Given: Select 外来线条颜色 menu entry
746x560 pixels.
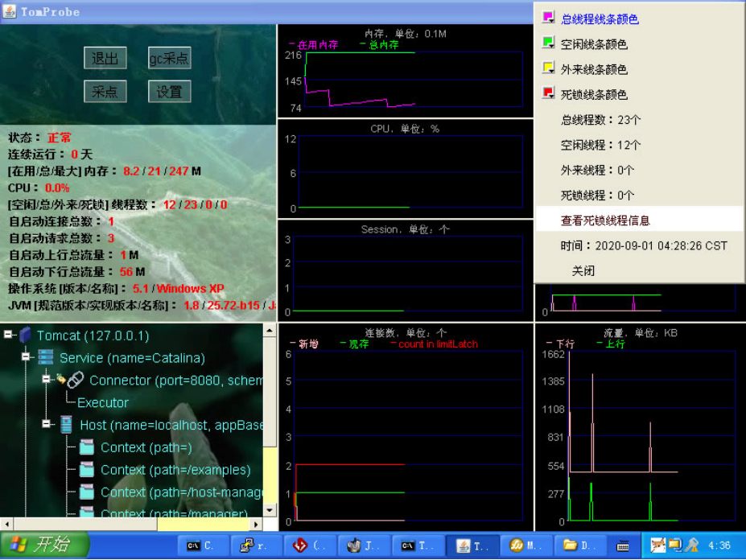Looking at the screenshot, I should (639, 69).
